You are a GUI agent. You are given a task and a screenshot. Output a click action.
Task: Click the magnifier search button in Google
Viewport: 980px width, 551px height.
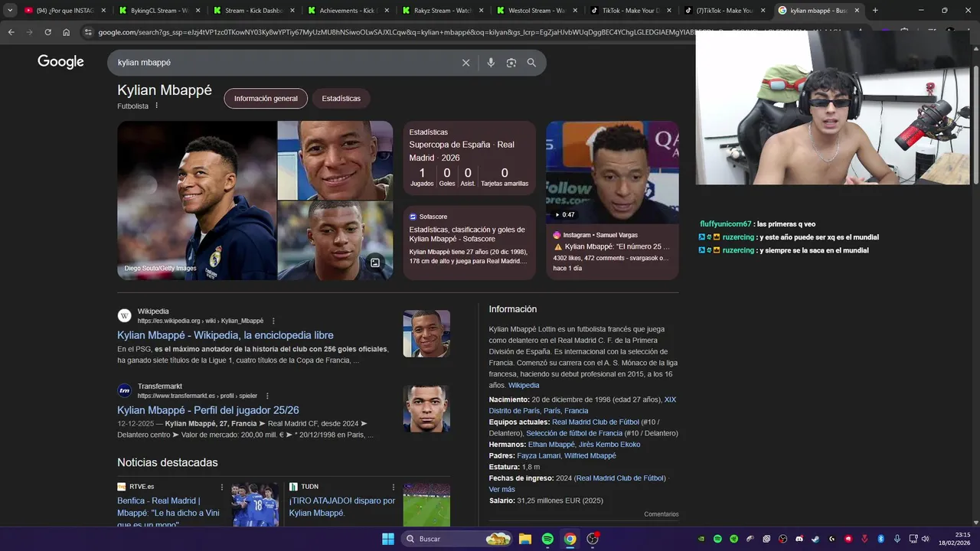531,63
